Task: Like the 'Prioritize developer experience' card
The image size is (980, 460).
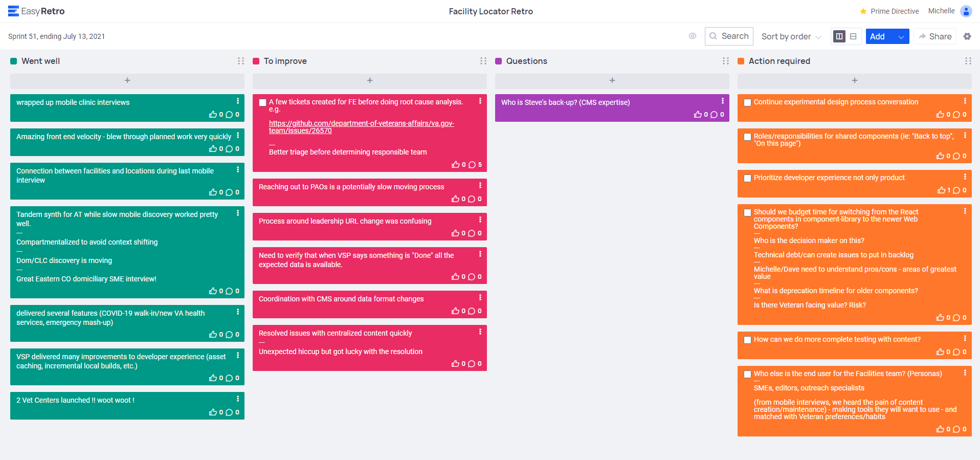Action: [x=941, y=190]
